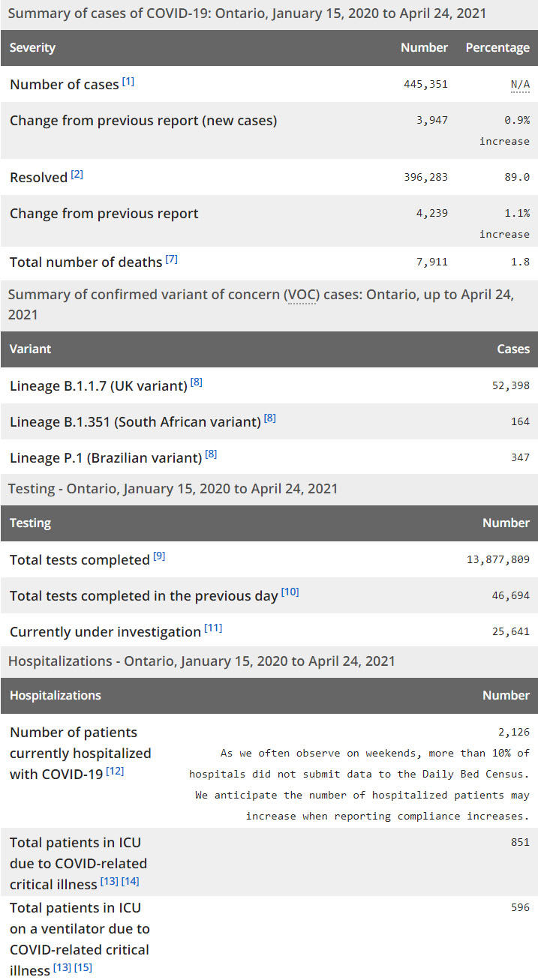Click footnote 11 after Currently under investigation
The width and height of the screenshot is (538, 980).
pyautogui.click(x=213, y=628)
